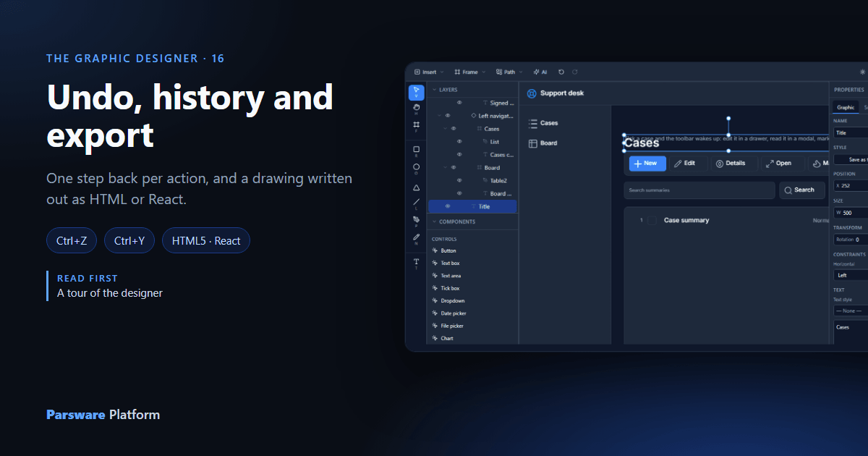The image size is (868, 456).
Task: Click the Support desk lifebuoy logo
Action: [x=532, y=93]
